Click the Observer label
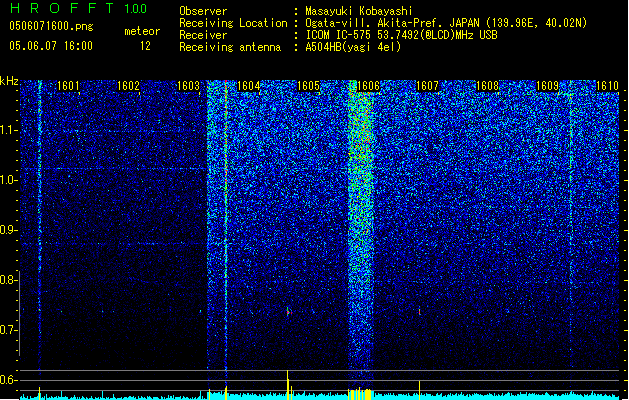629x400 pixels. [203, 11]
